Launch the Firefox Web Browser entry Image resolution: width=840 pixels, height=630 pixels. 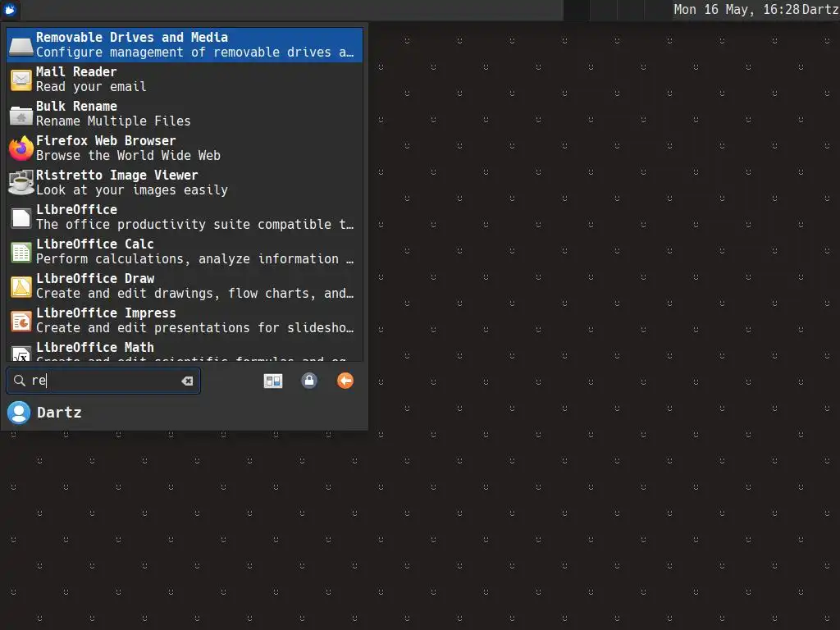[x=185, y=148]
